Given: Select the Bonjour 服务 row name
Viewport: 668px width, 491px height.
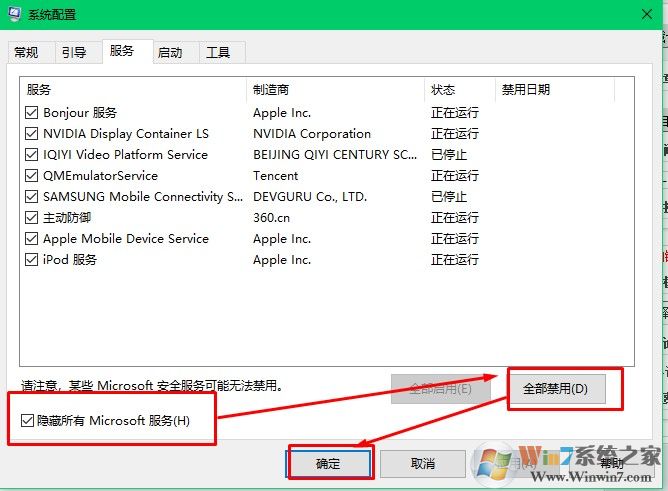Looking at the screenshot, I should click(x=80, y=112).
